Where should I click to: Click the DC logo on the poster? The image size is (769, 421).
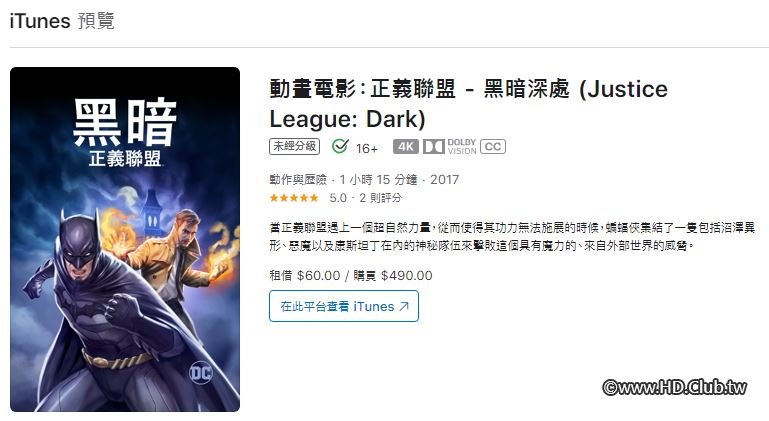click(201, 373)
